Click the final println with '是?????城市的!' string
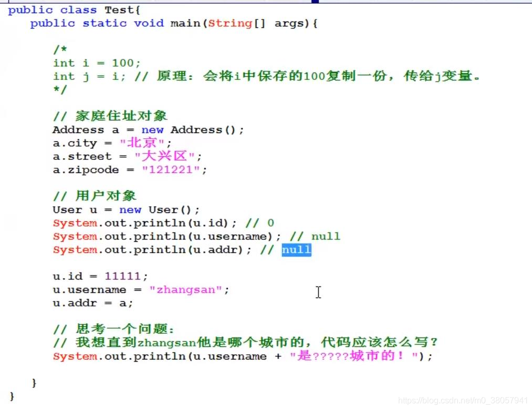532x410 pixels. point(243,356)
